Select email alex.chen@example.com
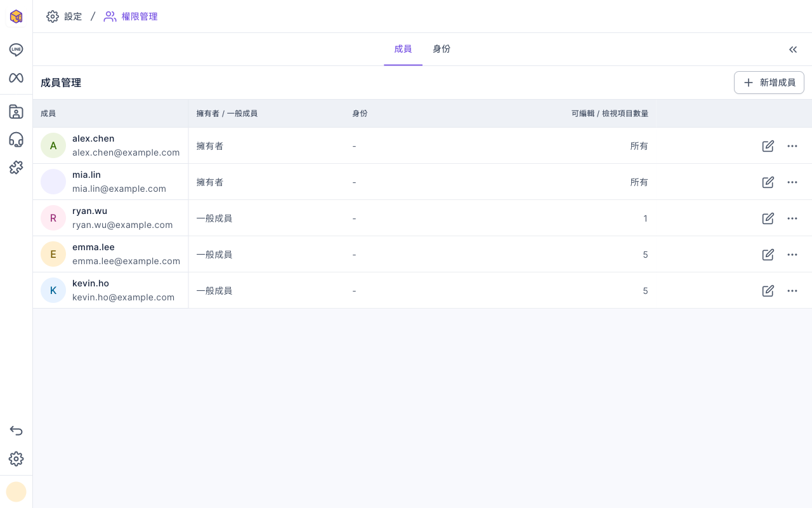This screenshot has height=508, width=812. click(126, 152)
